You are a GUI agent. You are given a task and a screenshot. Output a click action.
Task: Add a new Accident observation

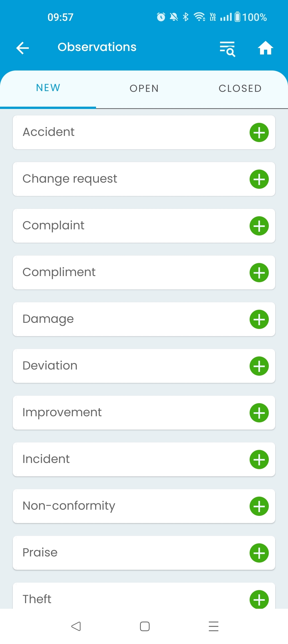coord(259,132)
